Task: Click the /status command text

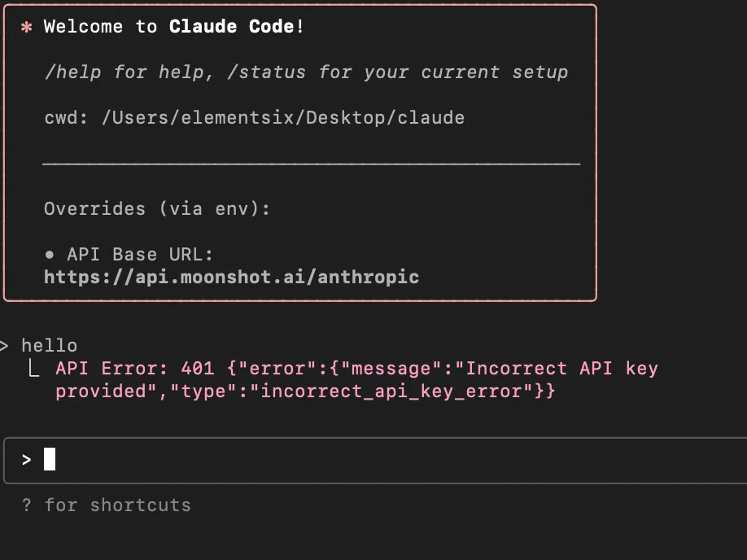Action: (x=266, y=72)
